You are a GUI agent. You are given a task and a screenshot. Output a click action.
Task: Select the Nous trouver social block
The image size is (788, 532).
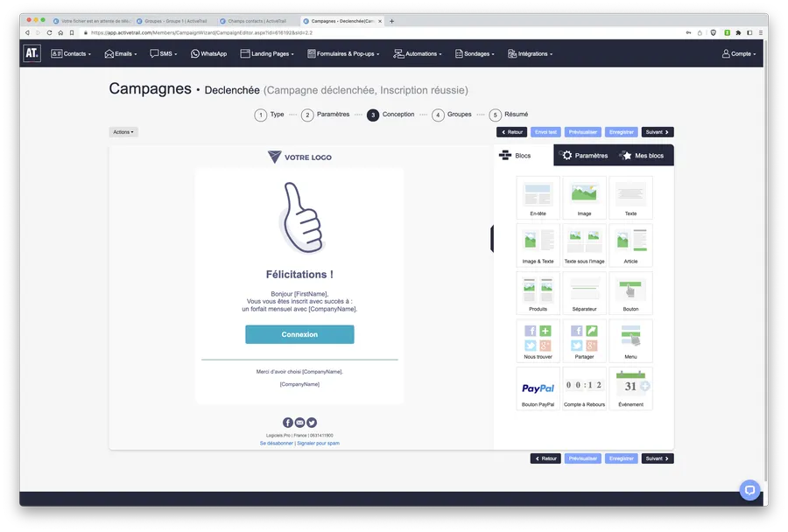(538, 341)
